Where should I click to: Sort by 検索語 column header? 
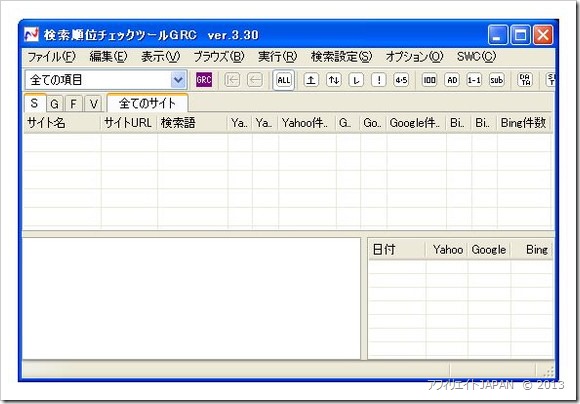192,123
